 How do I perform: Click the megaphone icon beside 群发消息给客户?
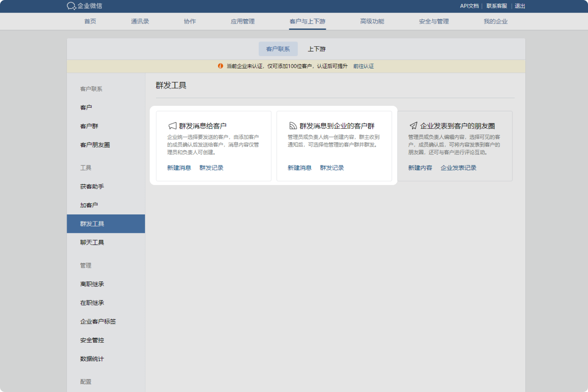[172, 126]
